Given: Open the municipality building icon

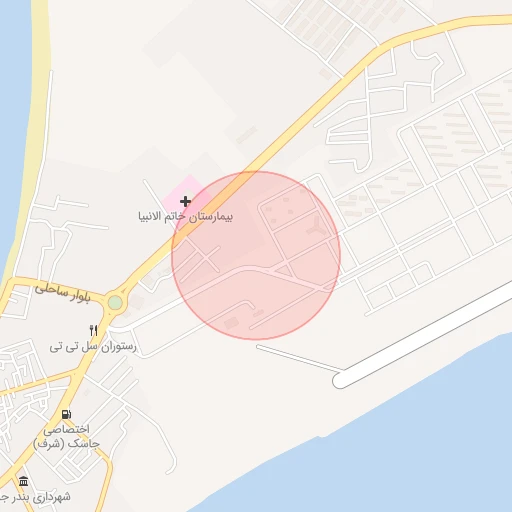Looking at the screenshot, I should [23, 481].
